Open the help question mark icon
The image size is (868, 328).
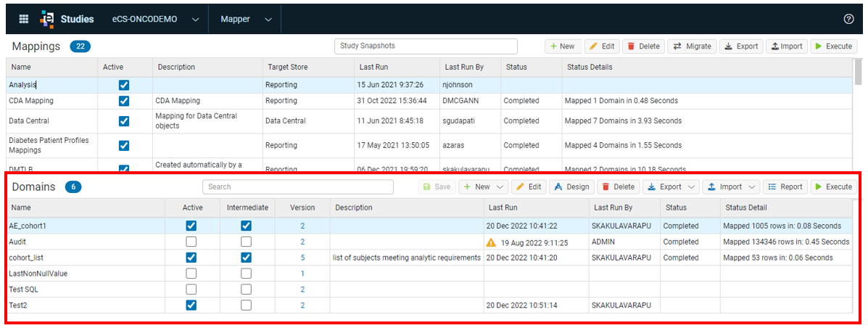pos(848,19)
